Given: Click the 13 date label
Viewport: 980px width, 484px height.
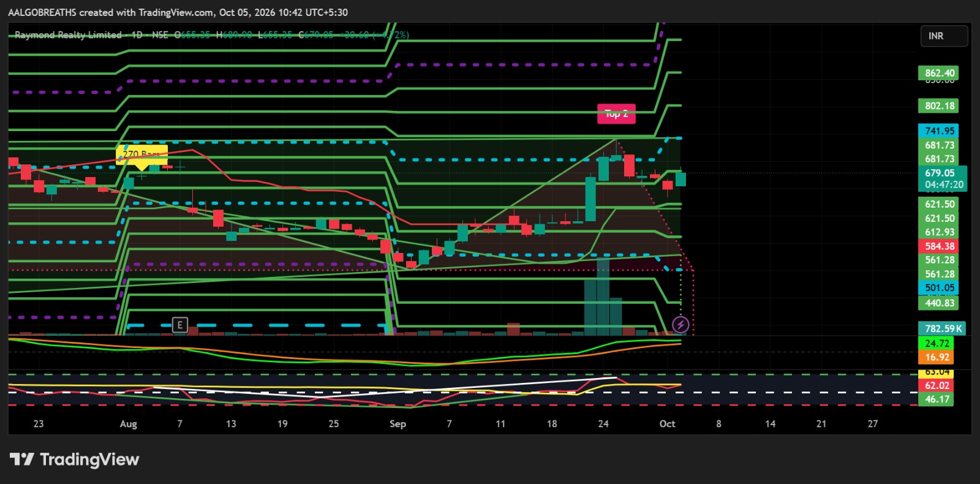Looking at the screenshot, I should (x=231, y=424).
